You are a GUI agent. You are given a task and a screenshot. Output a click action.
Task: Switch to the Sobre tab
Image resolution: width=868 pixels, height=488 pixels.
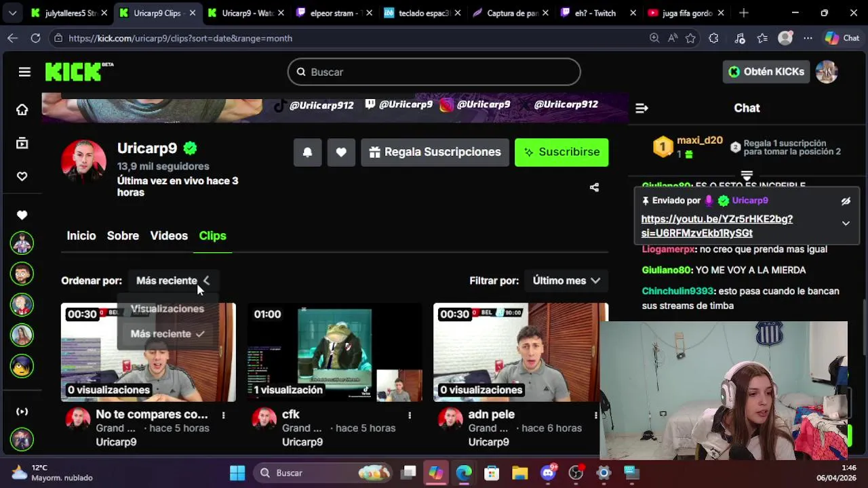[123, 236]
